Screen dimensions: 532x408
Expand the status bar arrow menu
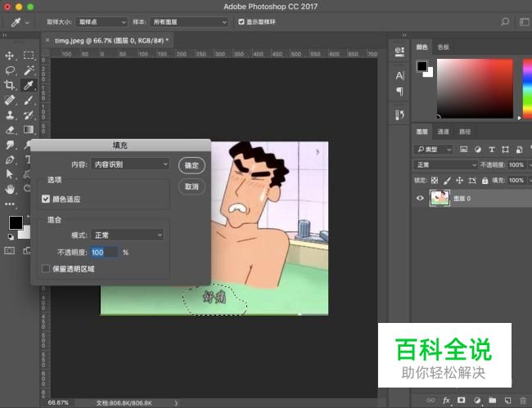[176, 403]
